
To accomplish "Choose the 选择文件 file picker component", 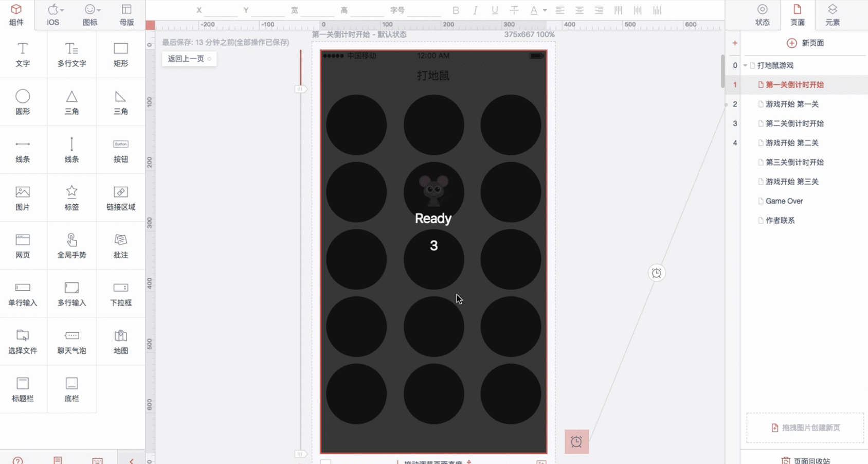I will (x=23, y=342).
